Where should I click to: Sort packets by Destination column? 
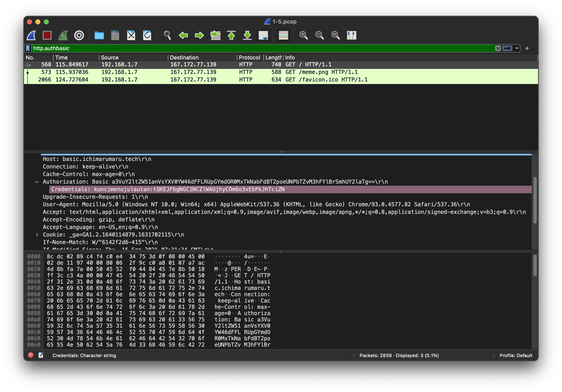click(202, 58)
